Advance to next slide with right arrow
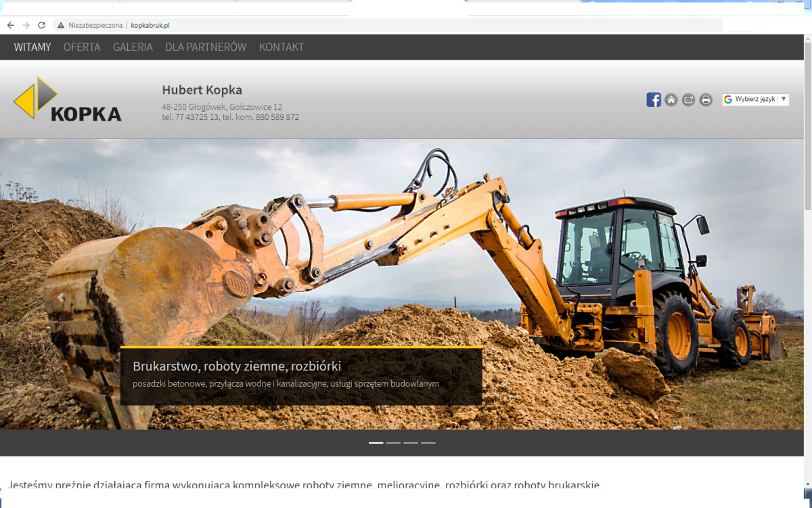 [x=743, y=297]
